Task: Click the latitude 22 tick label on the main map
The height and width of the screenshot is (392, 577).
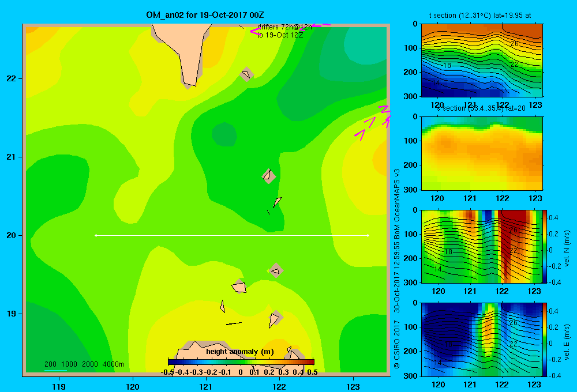Action: tap(12, 79)
